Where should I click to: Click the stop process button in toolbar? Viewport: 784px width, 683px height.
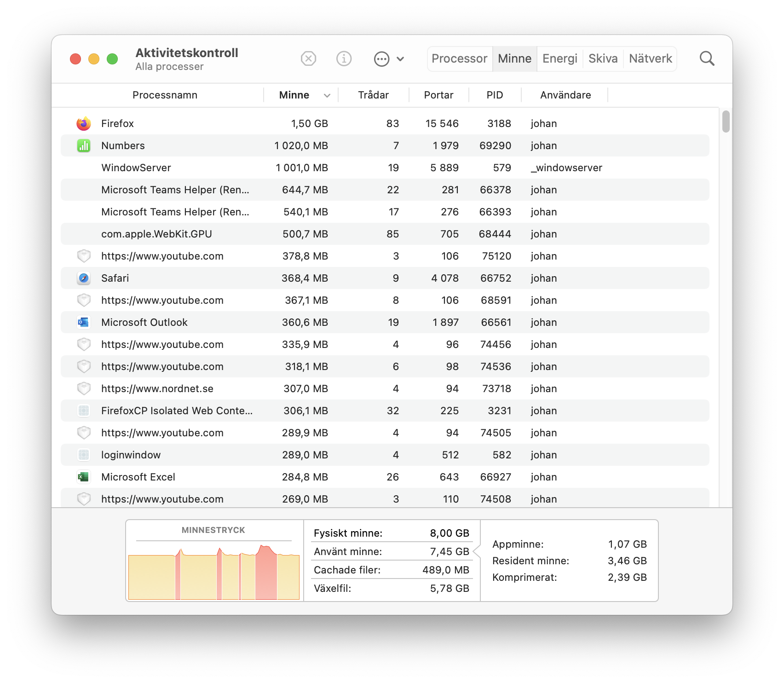(x=308, y=59)
